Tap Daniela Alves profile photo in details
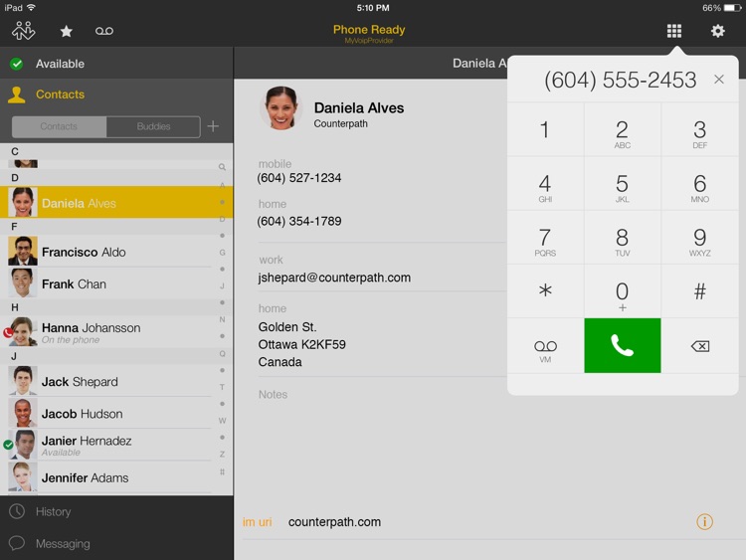 (281, 108)
